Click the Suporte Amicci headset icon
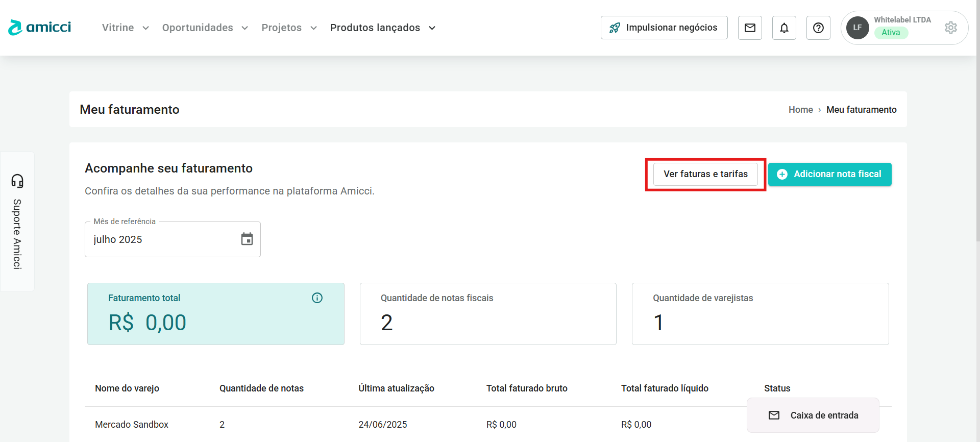The height and width of the screenshot is (442, 980). [x=17, y=181]
